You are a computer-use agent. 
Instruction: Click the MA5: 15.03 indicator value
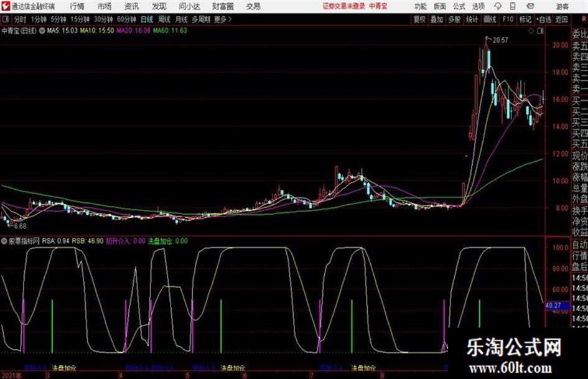62,30
